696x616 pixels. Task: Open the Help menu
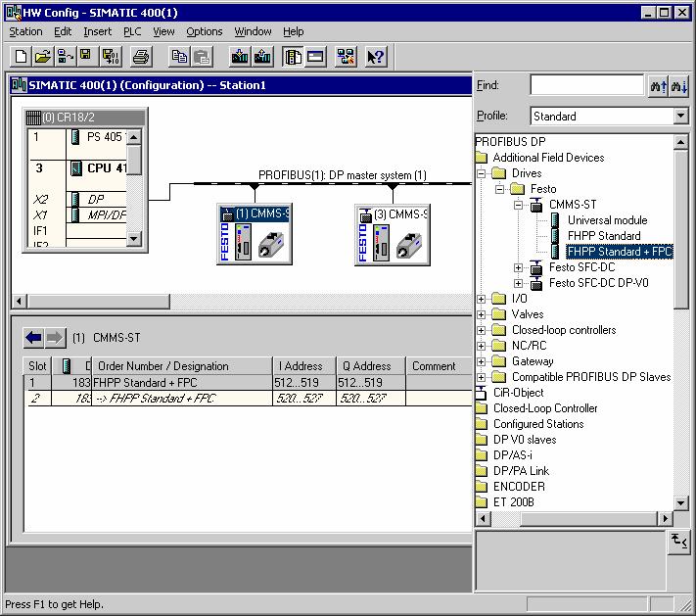294,31
